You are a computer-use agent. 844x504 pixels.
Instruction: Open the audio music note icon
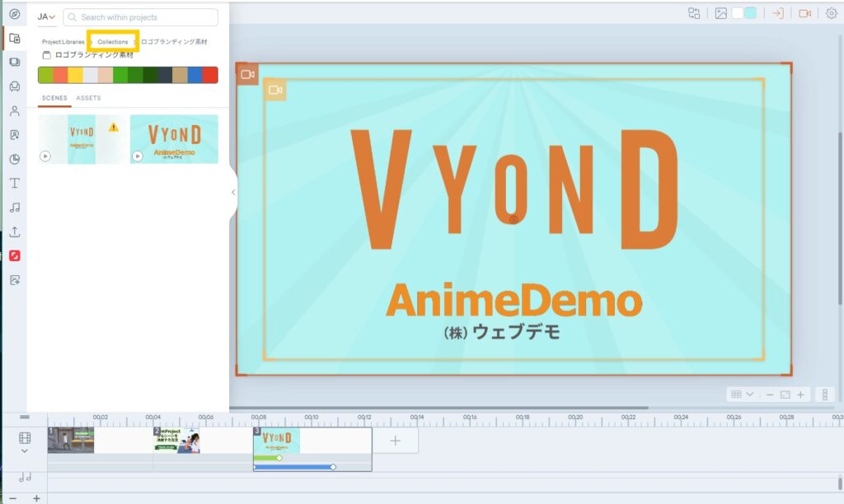tap(15, 207)
